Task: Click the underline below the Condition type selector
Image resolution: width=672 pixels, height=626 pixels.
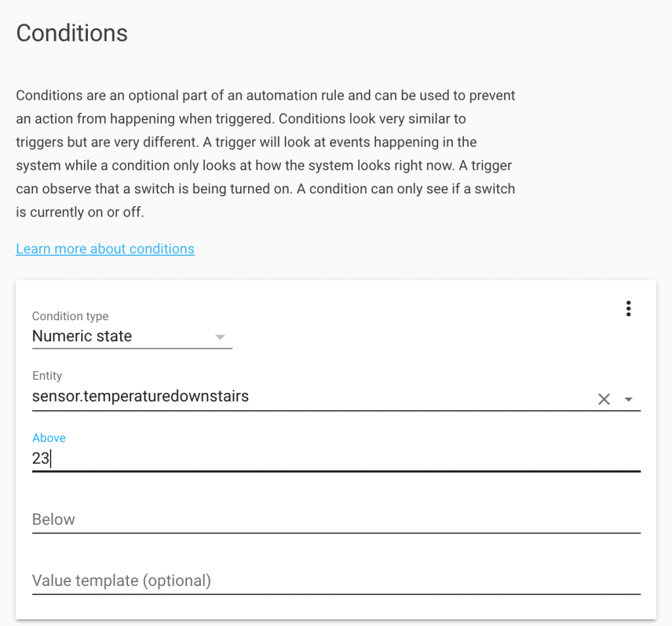Action: [x=132, y=348]
